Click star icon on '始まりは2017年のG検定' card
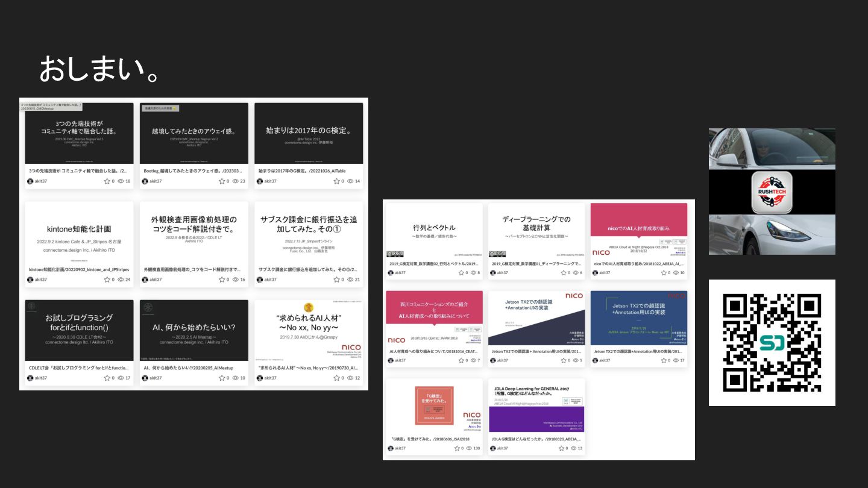 338,181
